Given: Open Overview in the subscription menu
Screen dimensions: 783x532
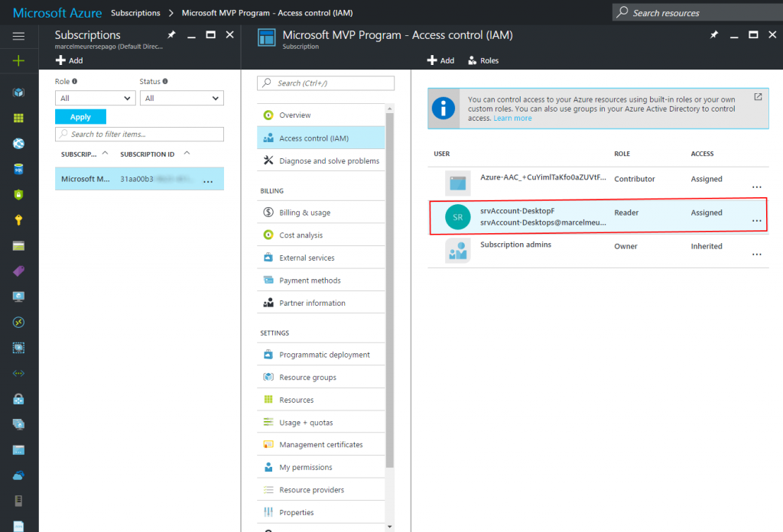Looking at the screenshot, I should [320, 115].
